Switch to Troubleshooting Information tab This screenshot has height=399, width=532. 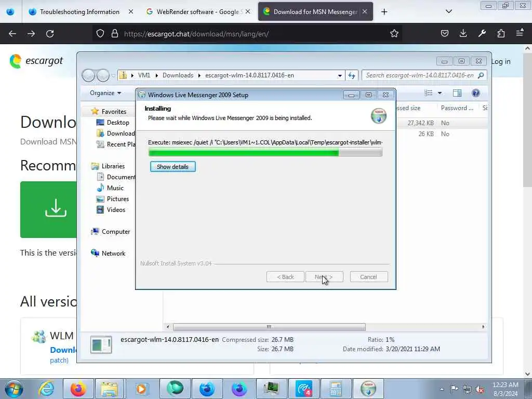[79, 12]
